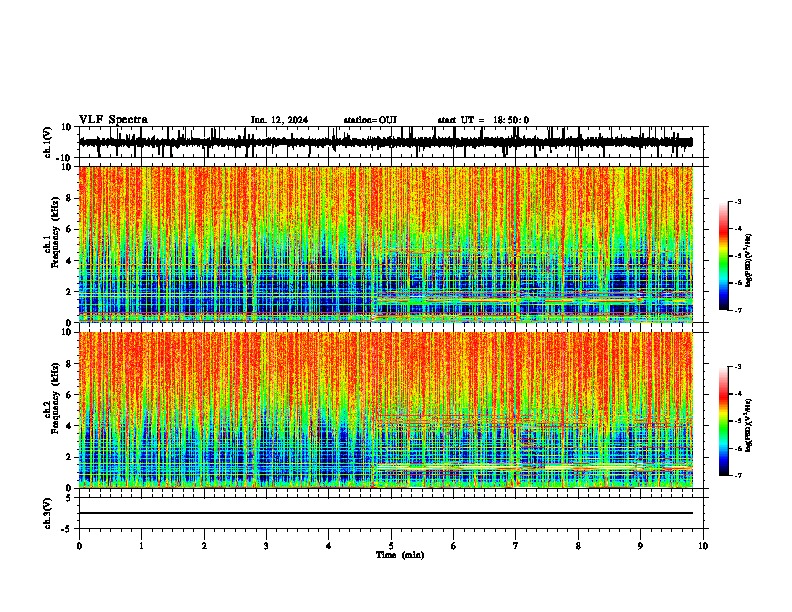The height and width of the screenshot is (612, 792).
Task: Click the -7 label on ch.1 colorbar
Action: coord(738,310)
